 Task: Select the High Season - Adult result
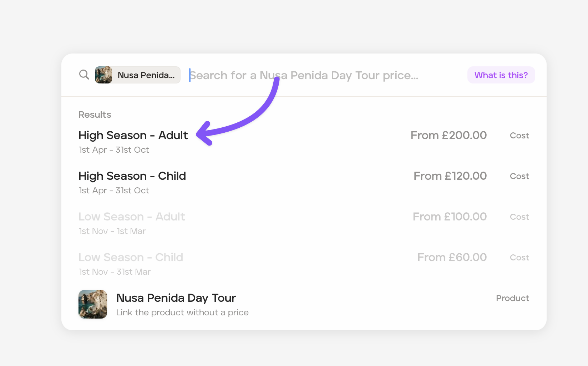click(x=133, y=136)
